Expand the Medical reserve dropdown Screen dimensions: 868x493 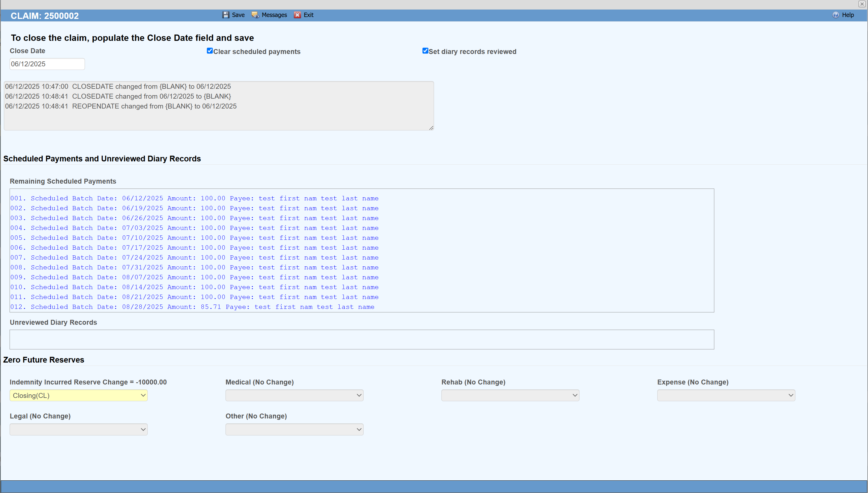coord(294,395)
